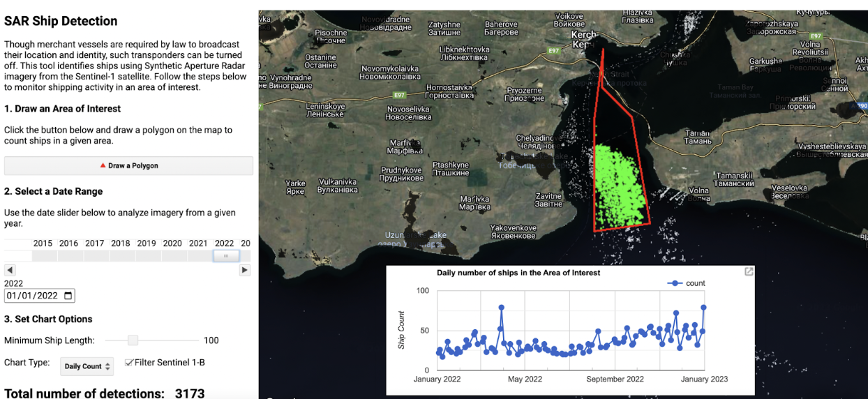Click the Minimum Ship Length value 100
Viewport: 868px width, 399px height.
(x=211, y=340)
